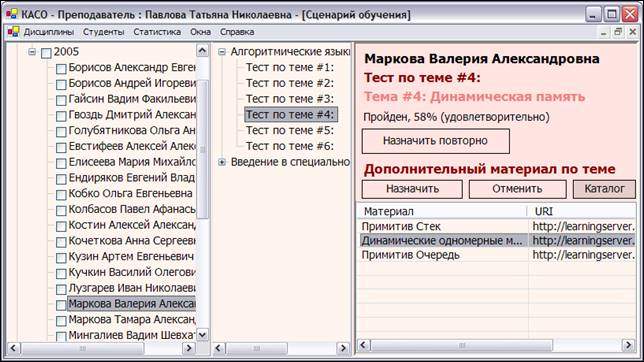Open the Окна menu

pos(200,32)
